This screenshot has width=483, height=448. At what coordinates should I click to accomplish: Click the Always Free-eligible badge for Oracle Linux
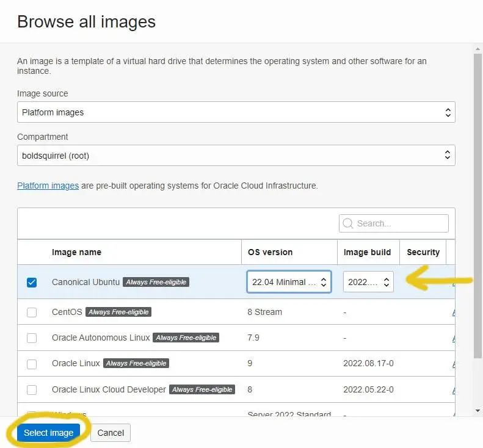(x=136, y=363)
